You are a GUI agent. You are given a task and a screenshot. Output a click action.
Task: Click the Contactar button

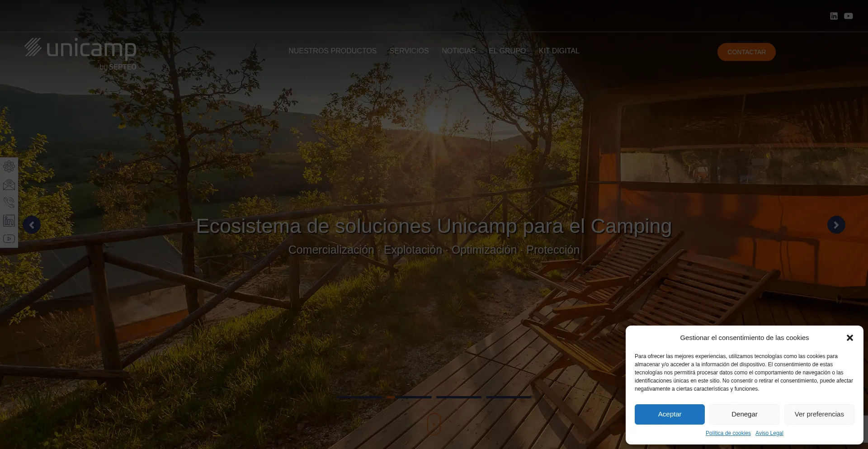click(x=746, y=52)
